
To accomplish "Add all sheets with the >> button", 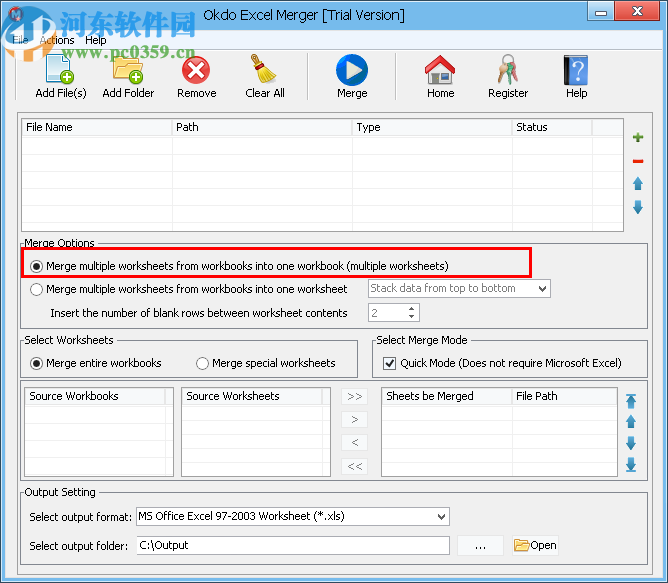I will (354, 396).
